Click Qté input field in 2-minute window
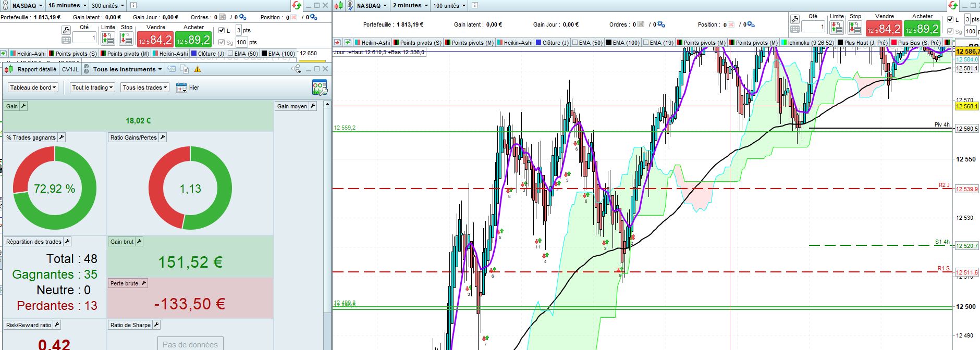Image resolution: width=980 pixels, height=350 pixels. pos(813,27)
